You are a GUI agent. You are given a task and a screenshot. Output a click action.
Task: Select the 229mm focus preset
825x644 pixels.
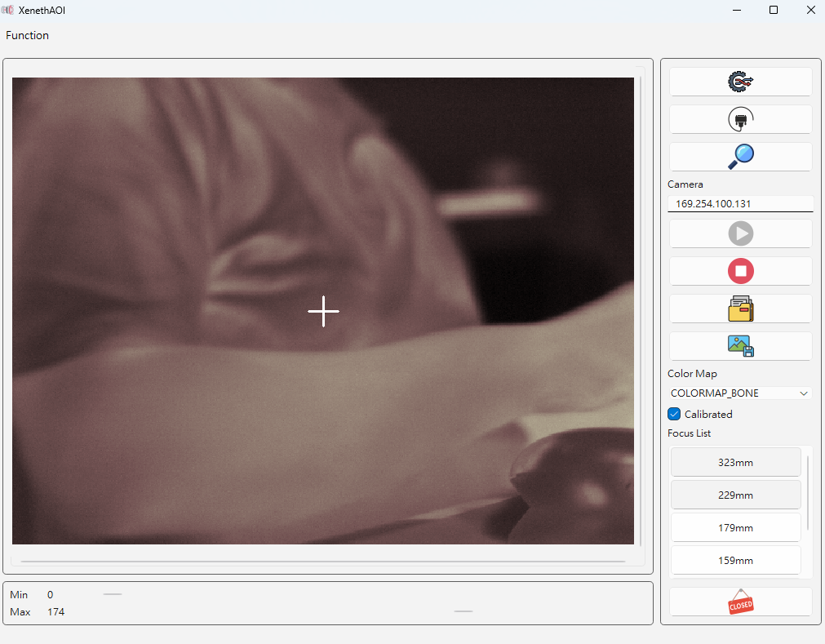pos(735,495)
